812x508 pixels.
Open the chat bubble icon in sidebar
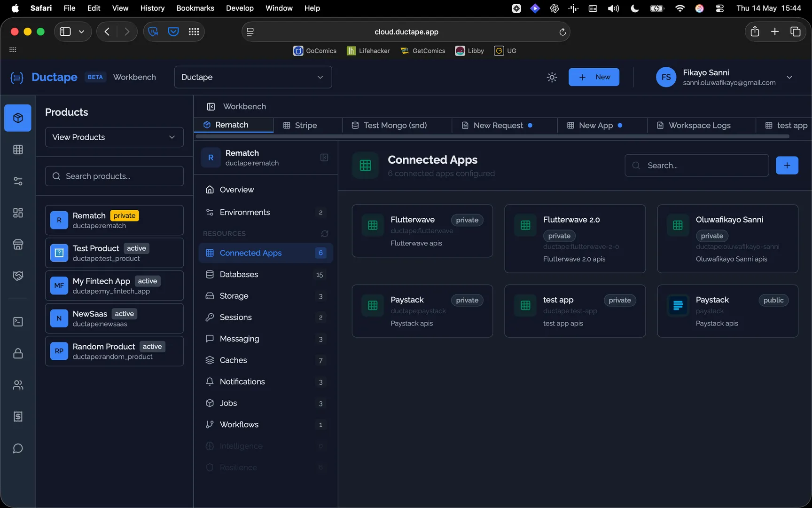(x=18, y=448)
